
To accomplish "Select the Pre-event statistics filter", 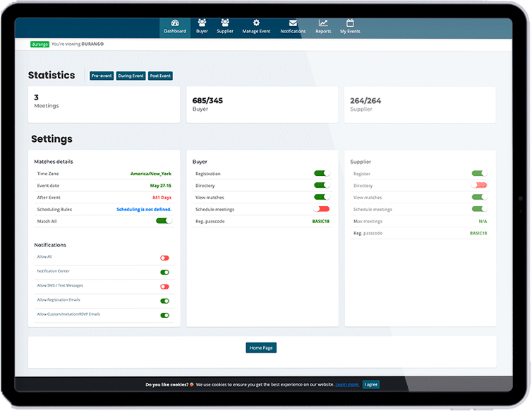I will [x=102, y=76].
